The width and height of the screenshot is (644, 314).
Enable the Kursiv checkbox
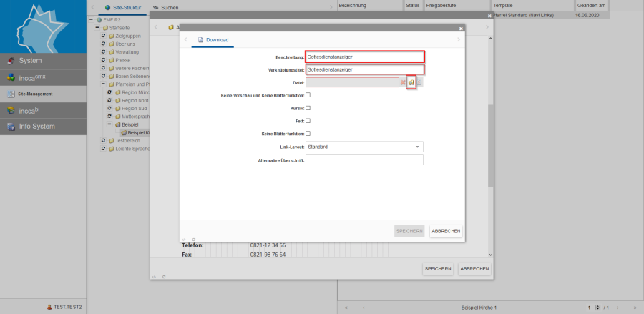click(308, 108)
